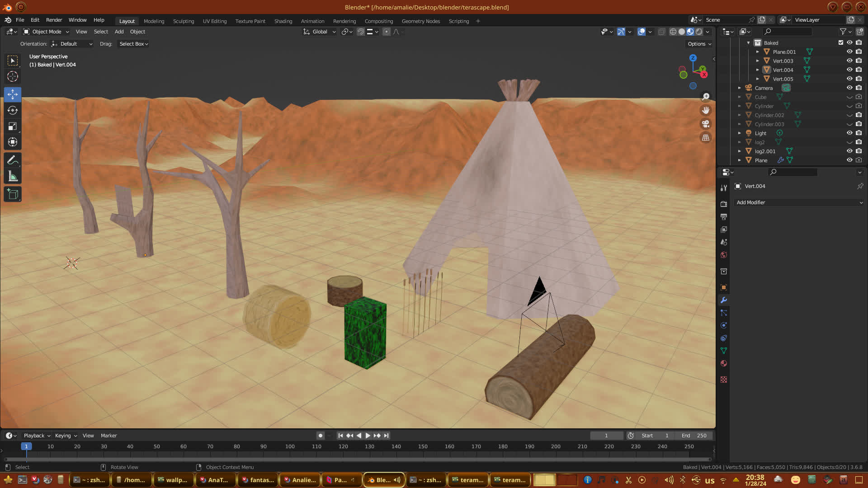Toggle camera view in viewport
The width and height of the screenshot is (868, 488).
tap(706, 124)
